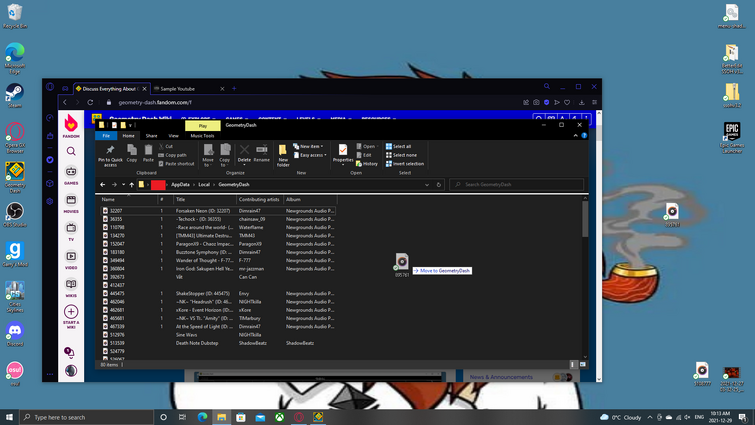This screenshot has height=425, width=755.
Task: Expand the Easy access dropdown
Action: tap(310, 155)
